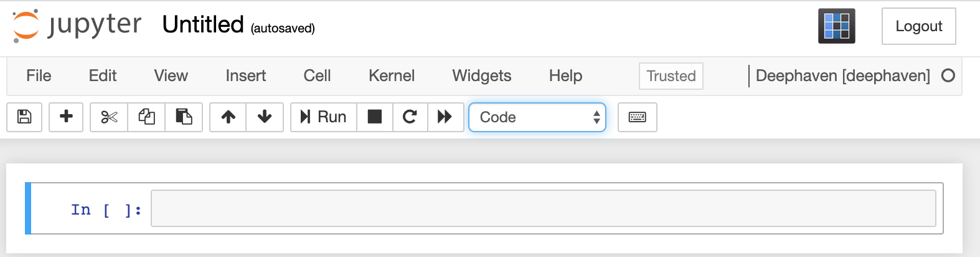This screenshot has width=980, height=257.
Task: Toggle the Trusted notebook indicator
Action: 671,76
